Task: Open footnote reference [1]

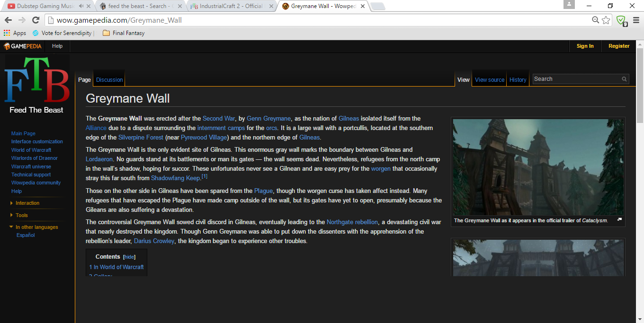Action: point(205,176)
